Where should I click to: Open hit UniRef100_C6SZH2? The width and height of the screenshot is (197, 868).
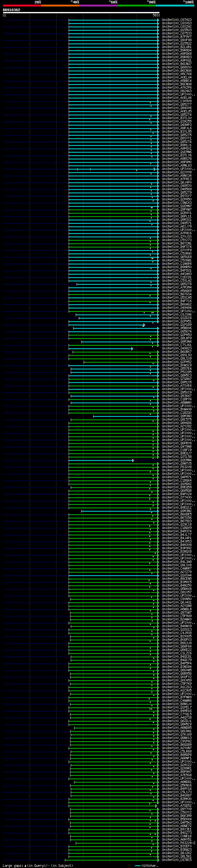[176, 26]
